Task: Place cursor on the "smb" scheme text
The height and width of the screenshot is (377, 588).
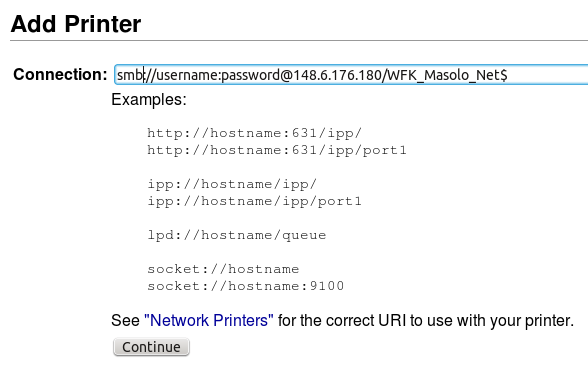Action: pyautogui.click(x=129, y=75)
